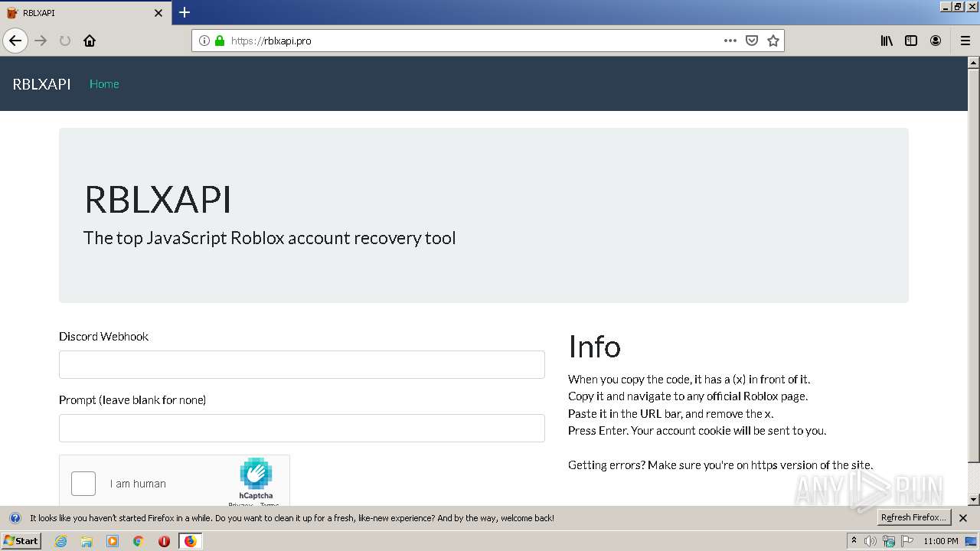
Task: Click the Discord Webhook label
Action: 103,336
